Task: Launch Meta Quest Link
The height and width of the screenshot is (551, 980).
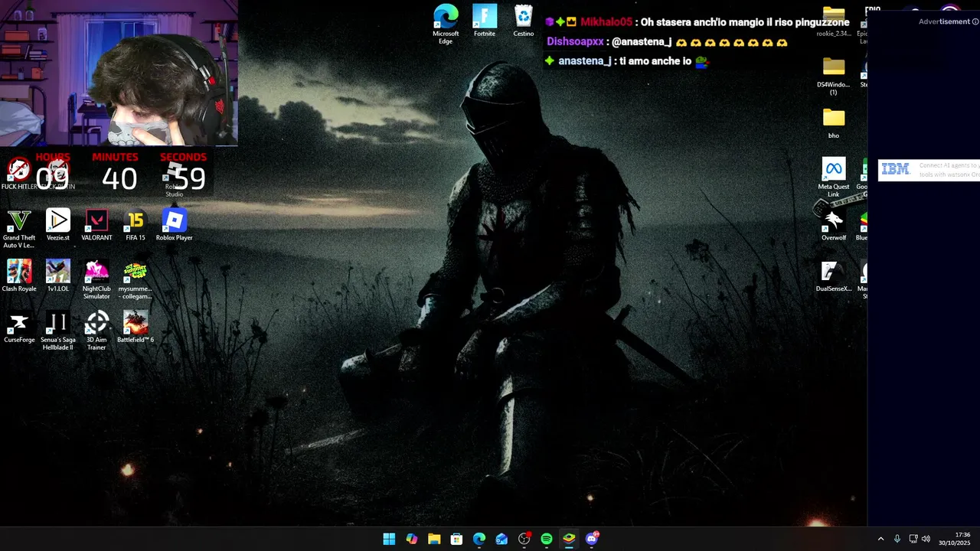Action: point(834,178)
